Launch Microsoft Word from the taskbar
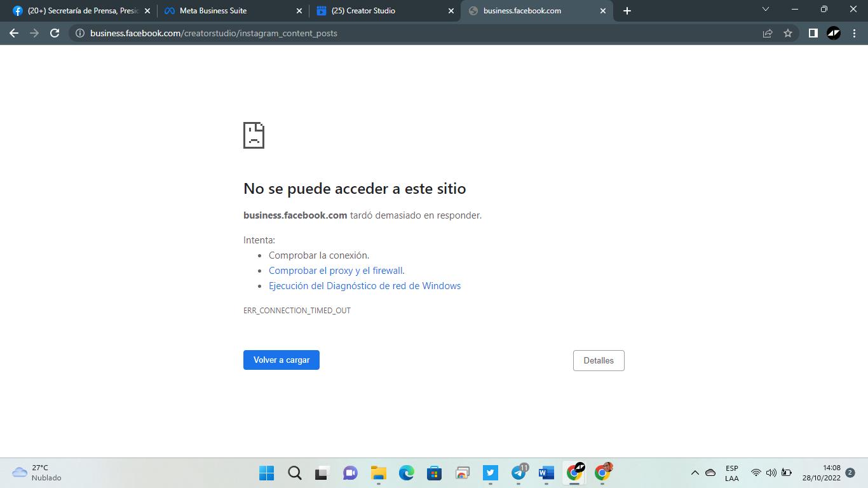The width and height of the screenshot is (868, 488). (546, 473)
